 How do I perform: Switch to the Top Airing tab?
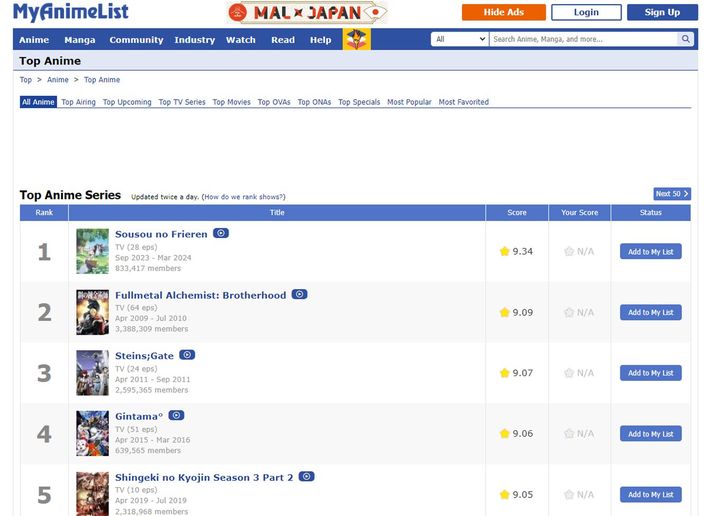(x=79, y=102)
